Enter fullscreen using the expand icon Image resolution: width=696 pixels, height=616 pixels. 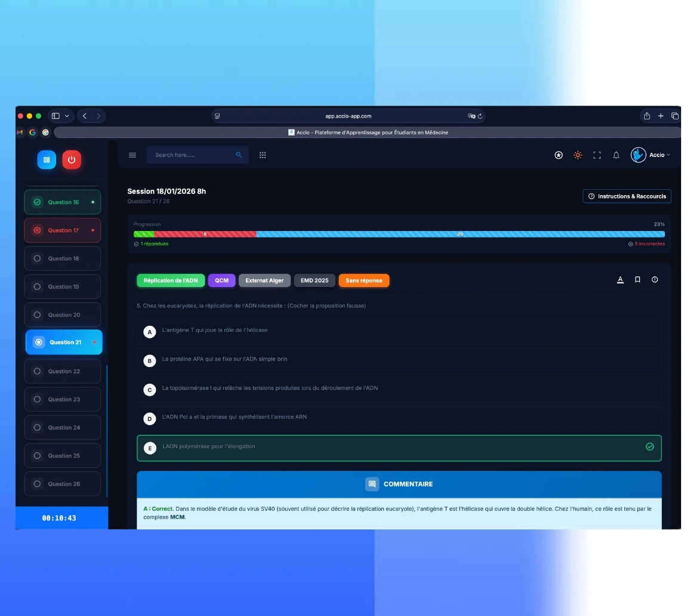click(x=596, y=155)
